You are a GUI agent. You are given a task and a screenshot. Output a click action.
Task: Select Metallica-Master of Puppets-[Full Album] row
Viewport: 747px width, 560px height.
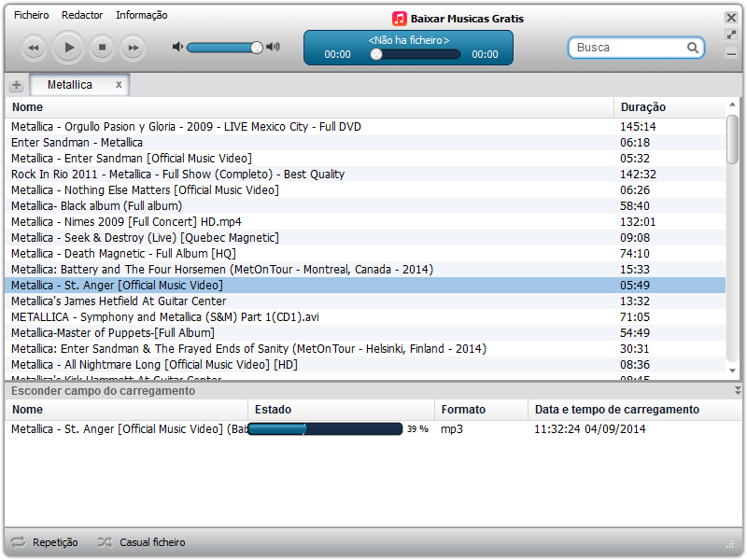tap(365, 333)
